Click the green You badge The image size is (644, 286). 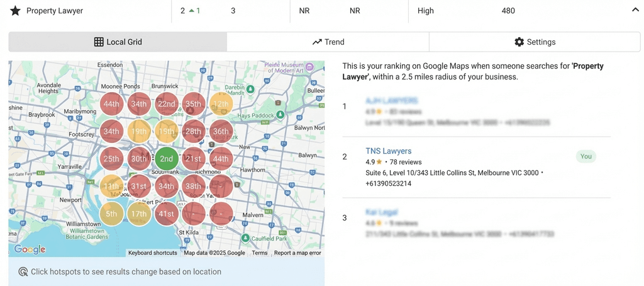pyautogui.click(x=586, y=156)
